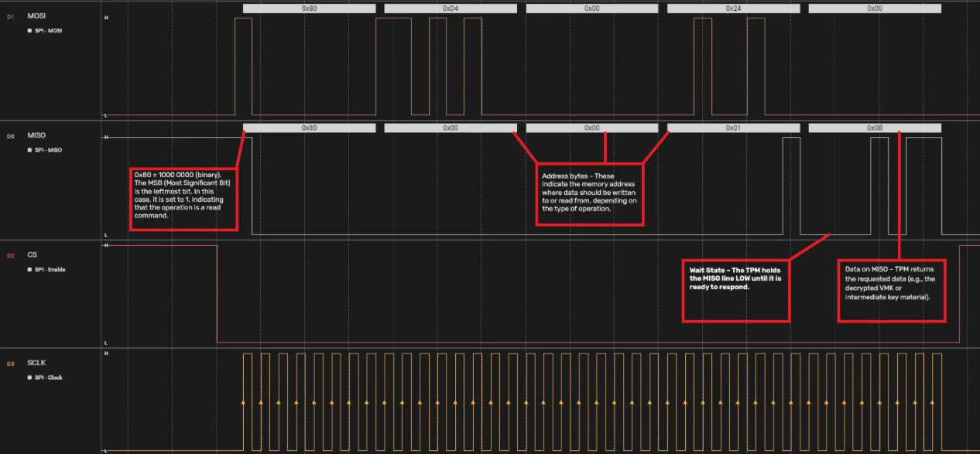Select the 0x24 decoded byte on MOSI
Viewport: 980px width, 454px height.
pos(733,9)
